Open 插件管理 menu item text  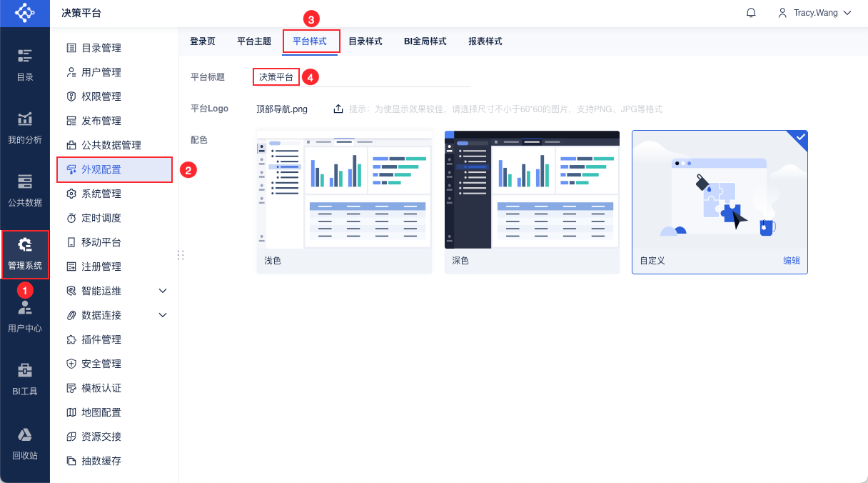pyautogui.click(x=101, y=339)
